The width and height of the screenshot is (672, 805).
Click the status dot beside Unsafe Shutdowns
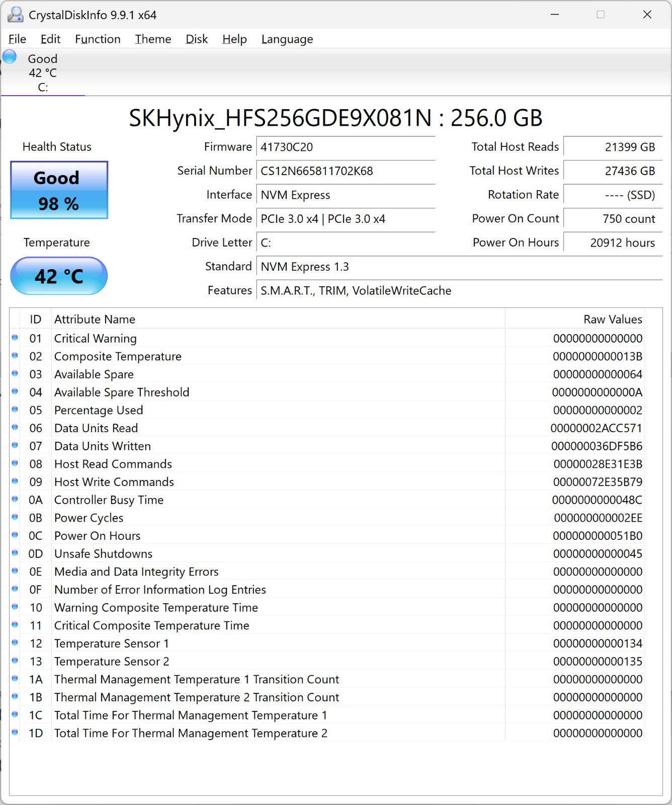(15, 553)
